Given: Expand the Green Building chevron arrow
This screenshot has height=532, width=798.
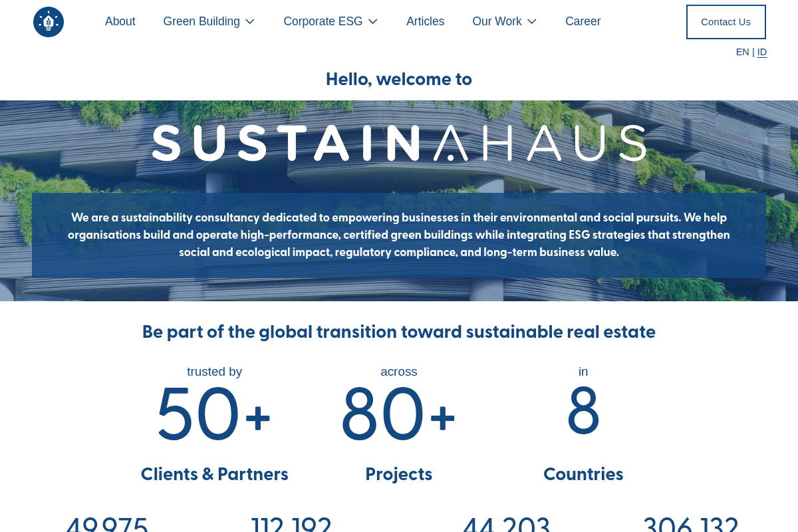Looking at the screenshot, I should 250,22.
